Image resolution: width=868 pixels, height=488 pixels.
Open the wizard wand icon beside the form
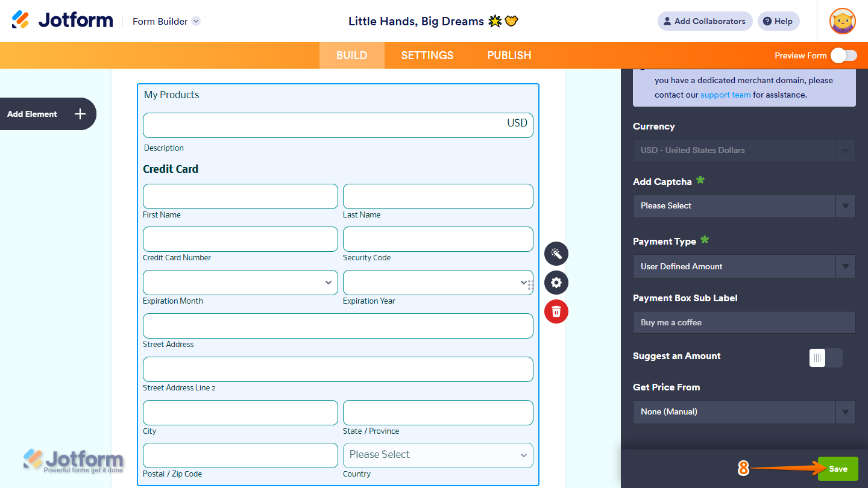tap(556, 254)
